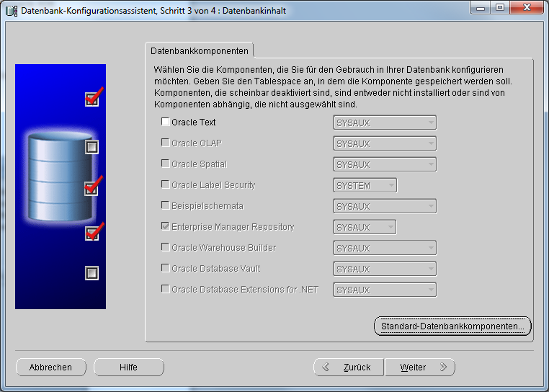Click the Beispielschemata label
This screenshot has width=549, height=392.
pyautogui.click(x=207, y=206)
